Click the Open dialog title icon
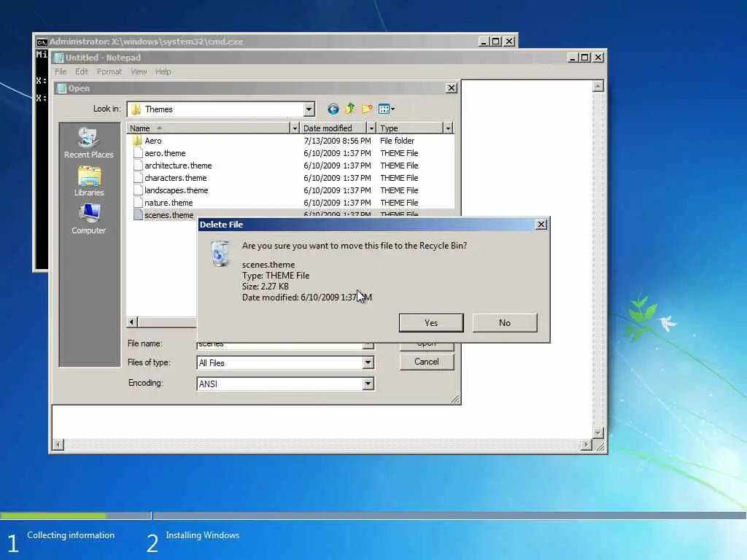Viewport: 747px width, 560px height. point(61,88)
